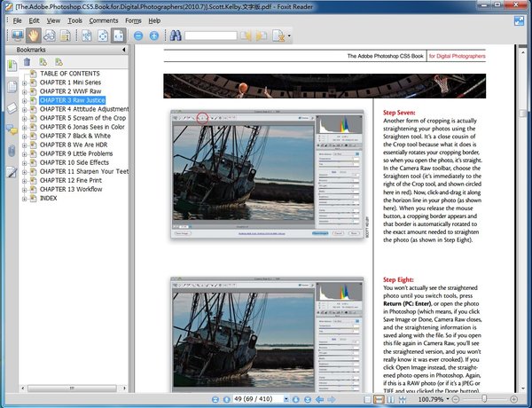Open the Comments side panel icon
The width and height of the screenshot is (532, 408).
click(x=12, y=129)
